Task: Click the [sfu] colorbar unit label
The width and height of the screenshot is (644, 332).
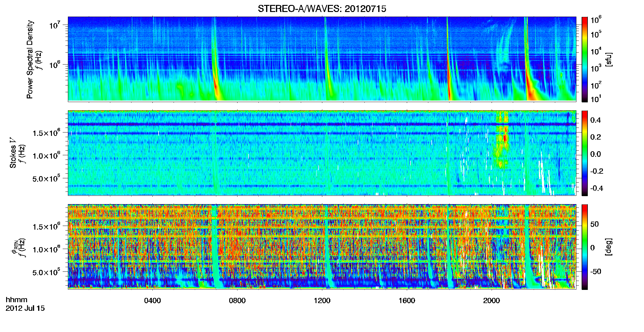Action: [609, 59]
